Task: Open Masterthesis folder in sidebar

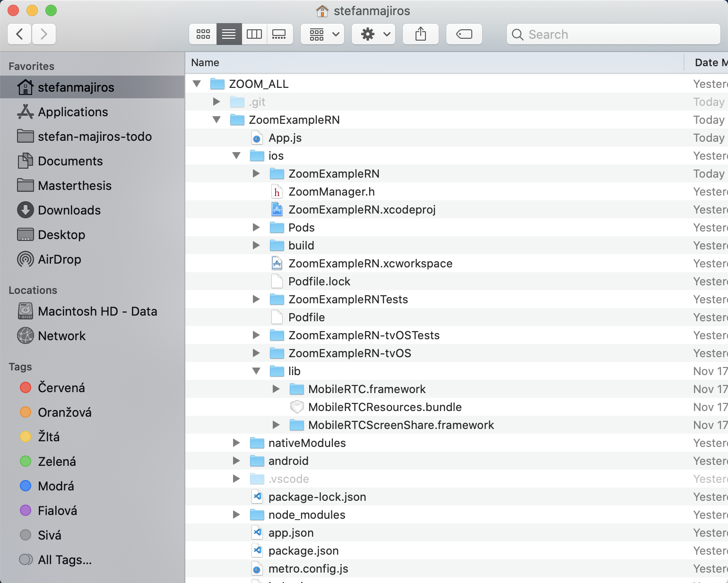Action: click(92, 186)
